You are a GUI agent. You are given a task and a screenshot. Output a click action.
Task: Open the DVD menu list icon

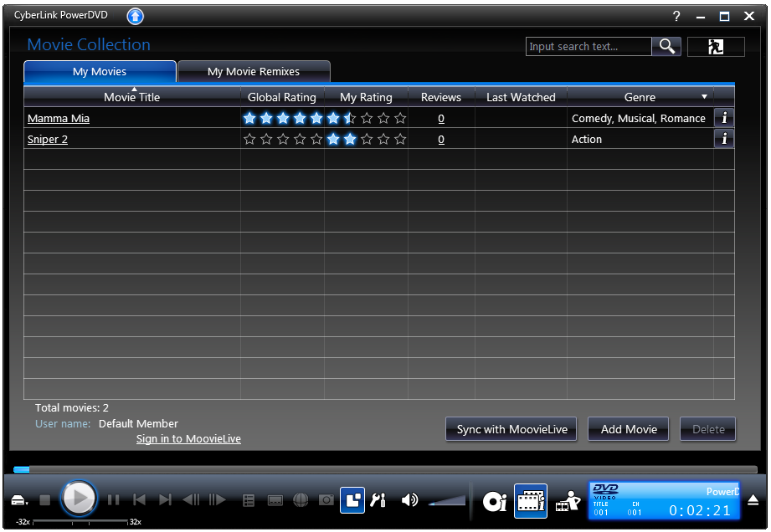(249, 500)
